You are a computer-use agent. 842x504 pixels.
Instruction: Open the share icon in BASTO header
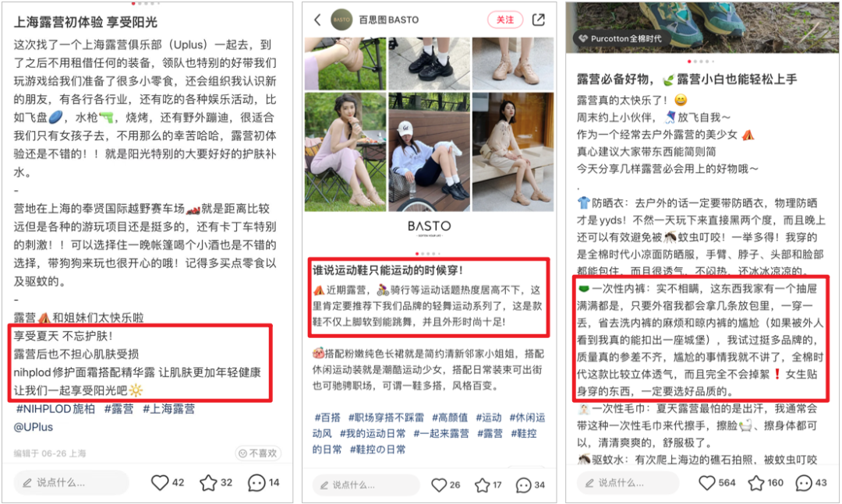538,19
